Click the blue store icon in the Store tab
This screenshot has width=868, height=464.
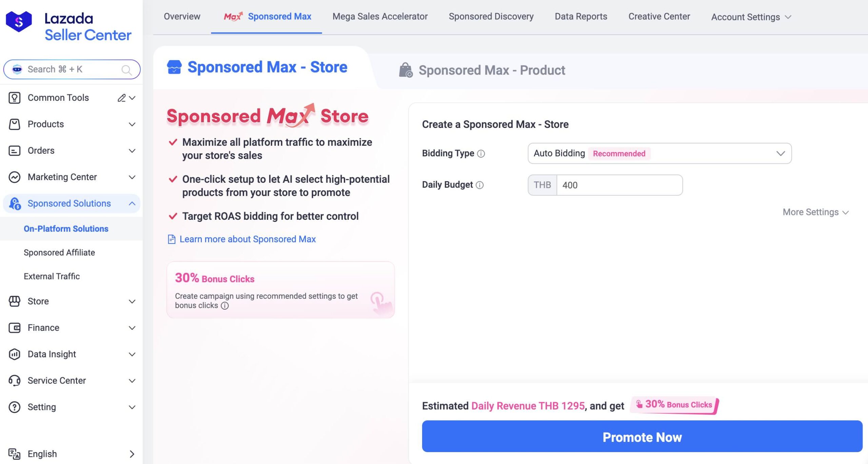[x=174, y=67]
